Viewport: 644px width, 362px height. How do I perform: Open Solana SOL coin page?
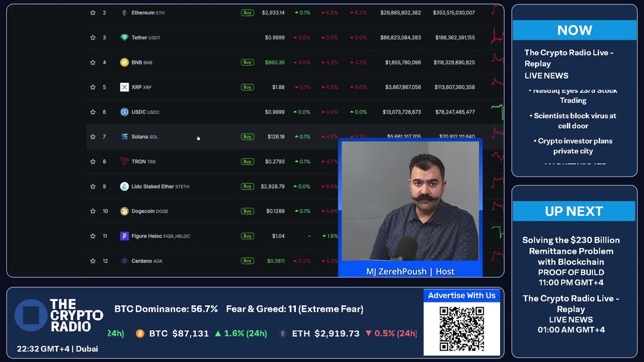tap(145, 137)
